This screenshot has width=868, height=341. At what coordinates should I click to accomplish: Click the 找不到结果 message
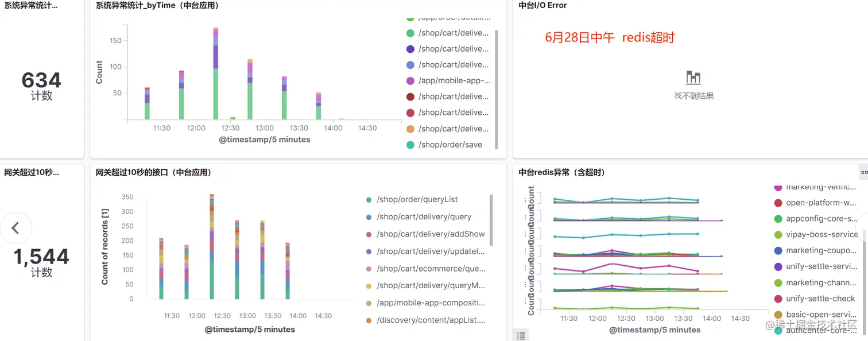coord(693,96)
